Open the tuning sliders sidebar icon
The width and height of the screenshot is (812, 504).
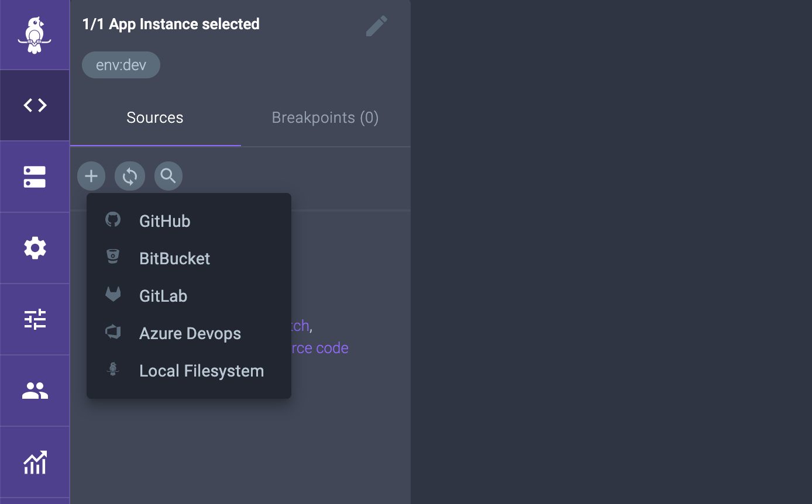(35, 319)
